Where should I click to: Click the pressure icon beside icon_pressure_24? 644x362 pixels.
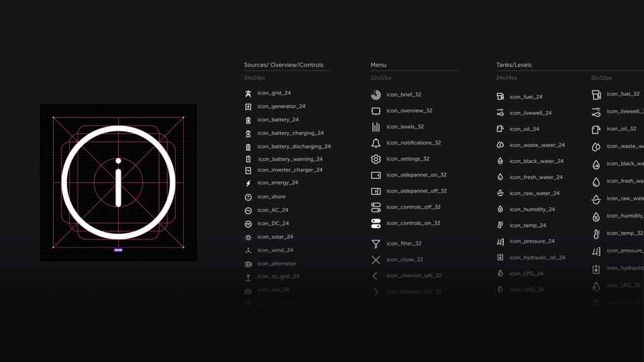coord(500,242)
